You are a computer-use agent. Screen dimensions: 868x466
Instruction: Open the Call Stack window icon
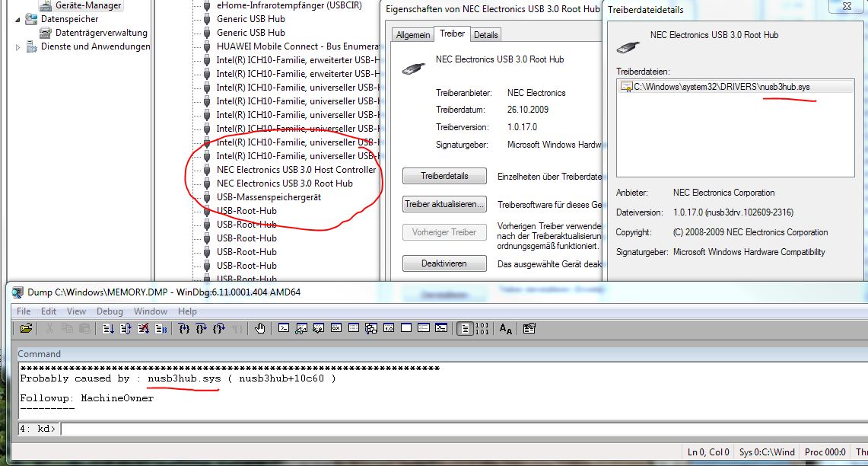click(x=371, y=329)
